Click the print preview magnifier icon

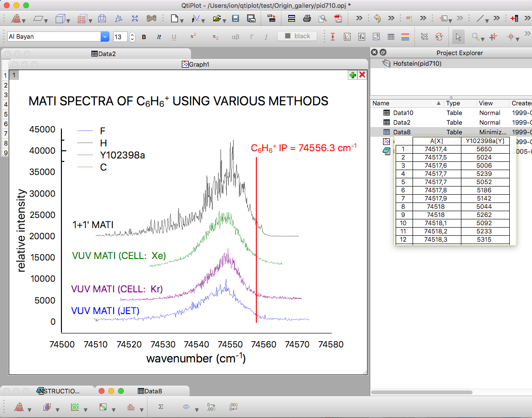pyautogui.click(x=322, y=19)
